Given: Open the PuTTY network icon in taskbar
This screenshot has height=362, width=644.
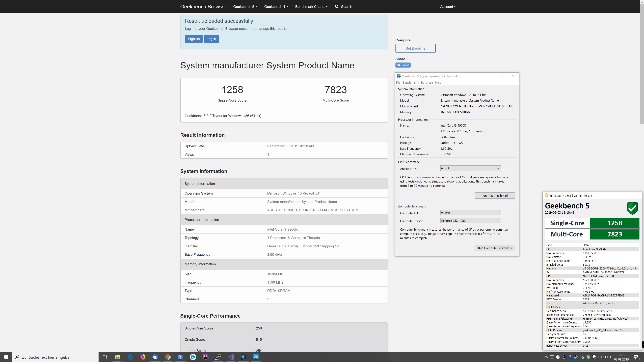Looking at the screenshot, I should (218, 357).
